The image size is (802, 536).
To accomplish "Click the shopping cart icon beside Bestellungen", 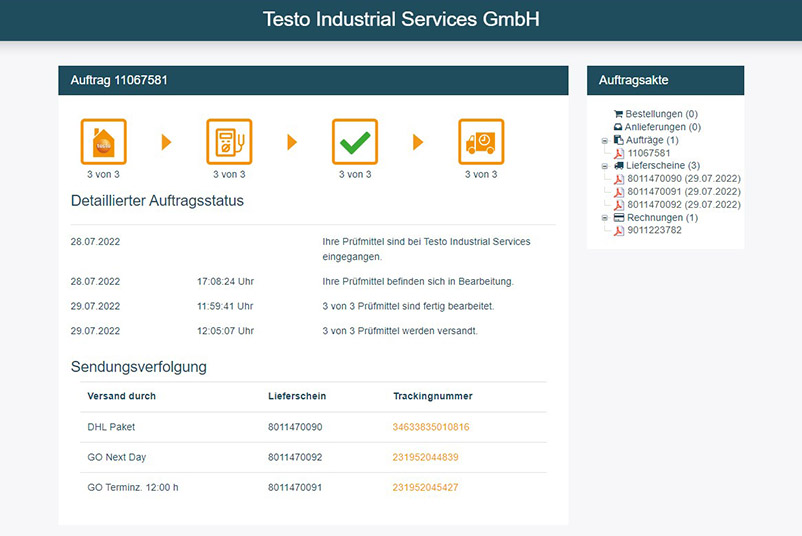I will [x=618, y=114].
